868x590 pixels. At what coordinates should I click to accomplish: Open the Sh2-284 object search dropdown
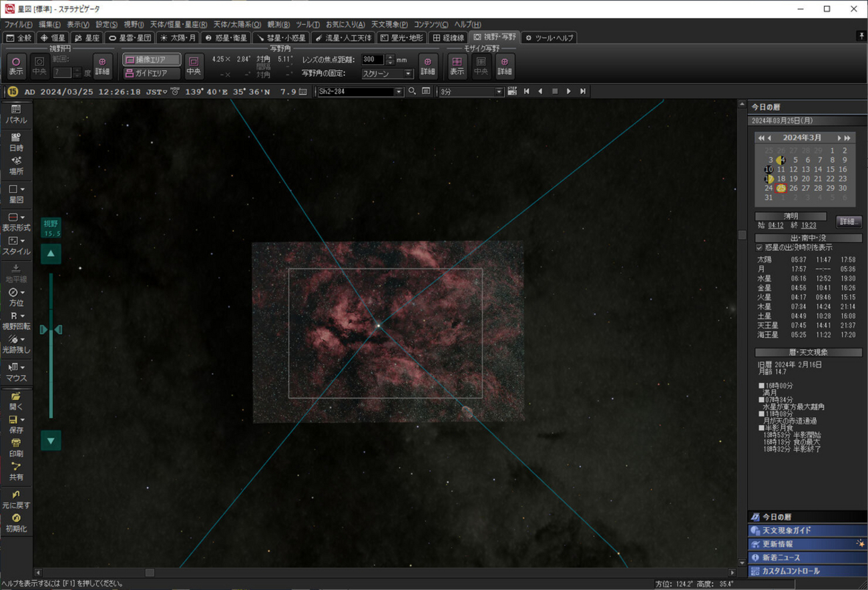click(x=399, y=92)
